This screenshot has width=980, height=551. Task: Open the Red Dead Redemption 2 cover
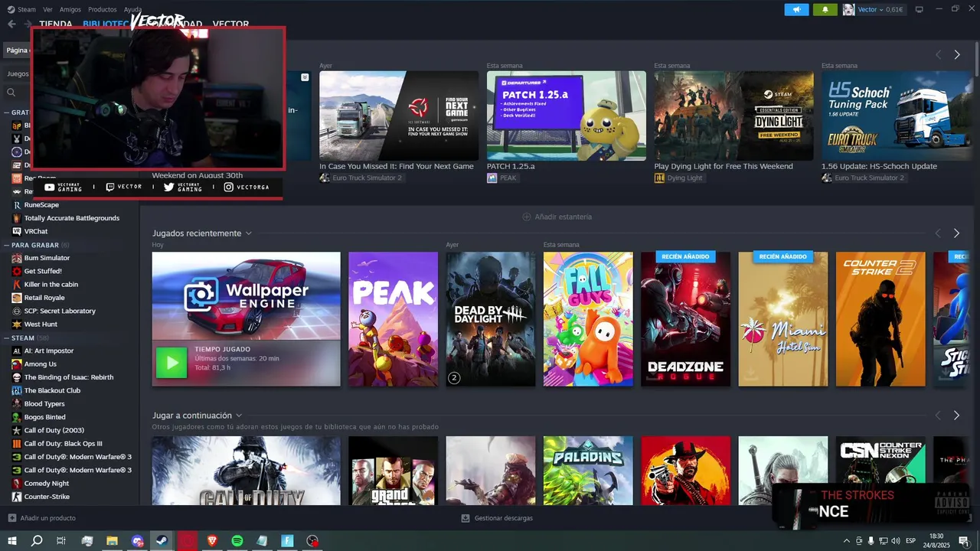[685, 471]
